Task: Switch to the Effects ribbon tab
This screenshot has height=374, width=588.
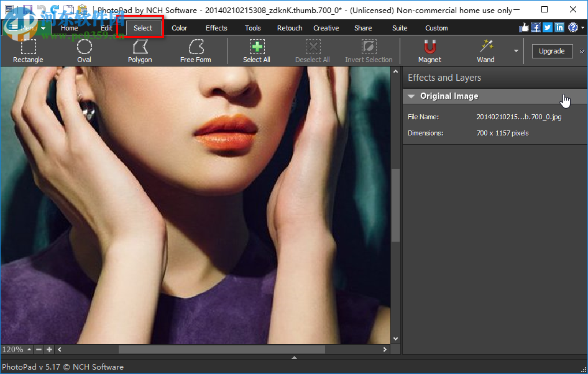Action: 216,27
